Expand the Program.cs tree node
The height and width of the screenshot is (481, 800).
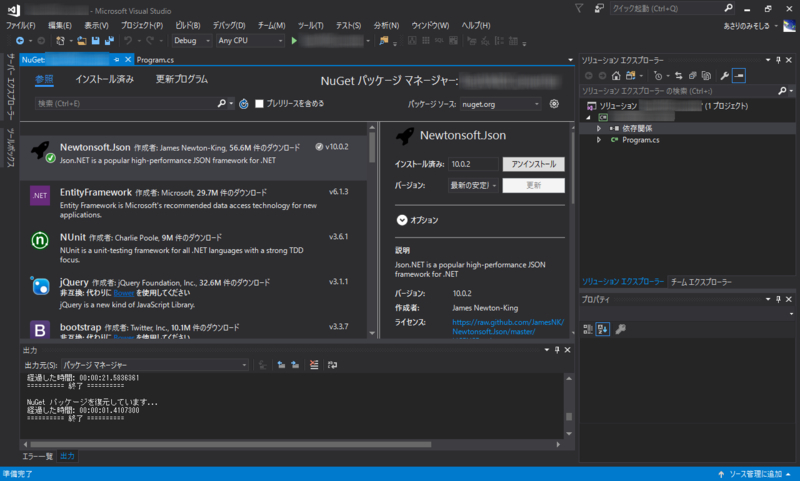pos(599,140)
